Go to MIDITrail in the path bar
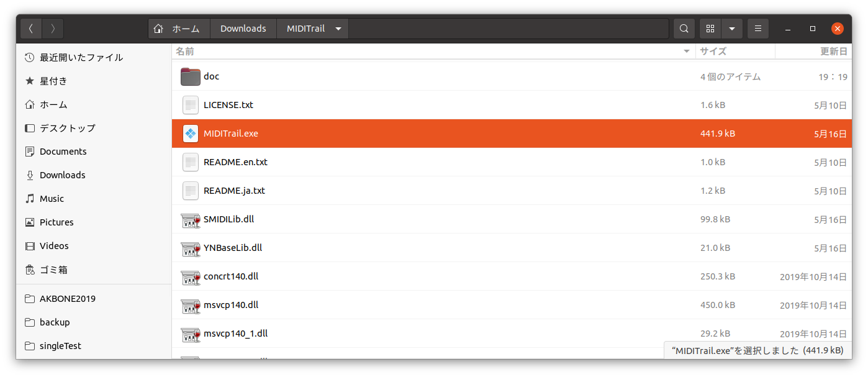 pyautogui.click(x=305, y=29)
